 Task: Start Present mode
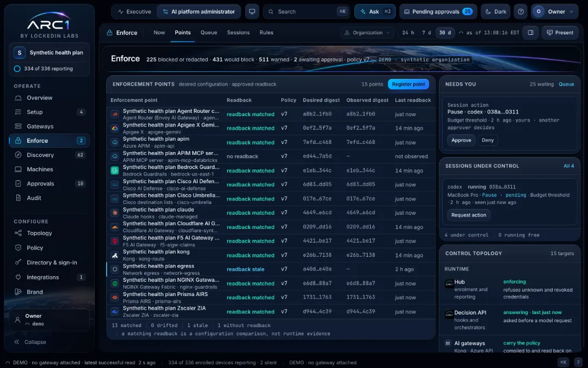pos(560,33)
